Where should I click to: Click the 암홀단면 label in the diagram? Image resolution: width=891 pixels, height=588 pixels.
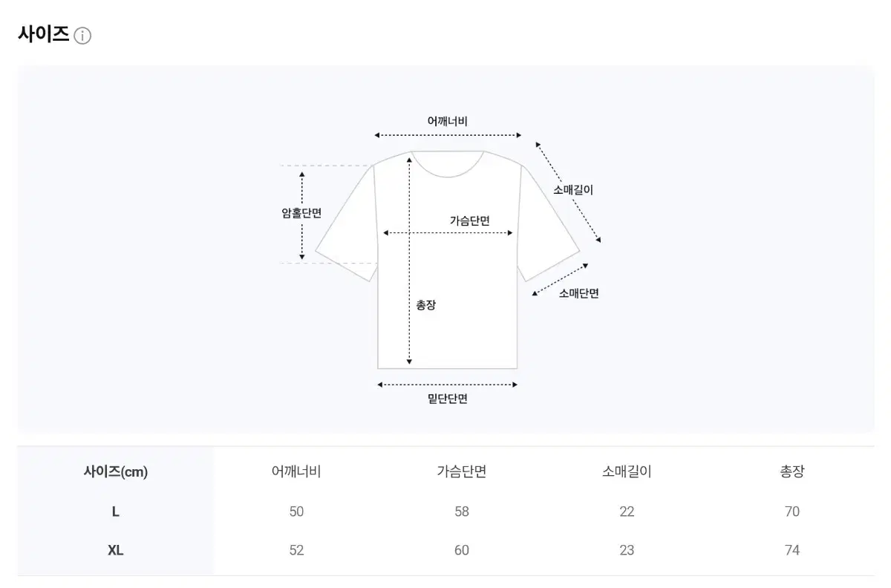pyautogui.click(x=301, y=213)
